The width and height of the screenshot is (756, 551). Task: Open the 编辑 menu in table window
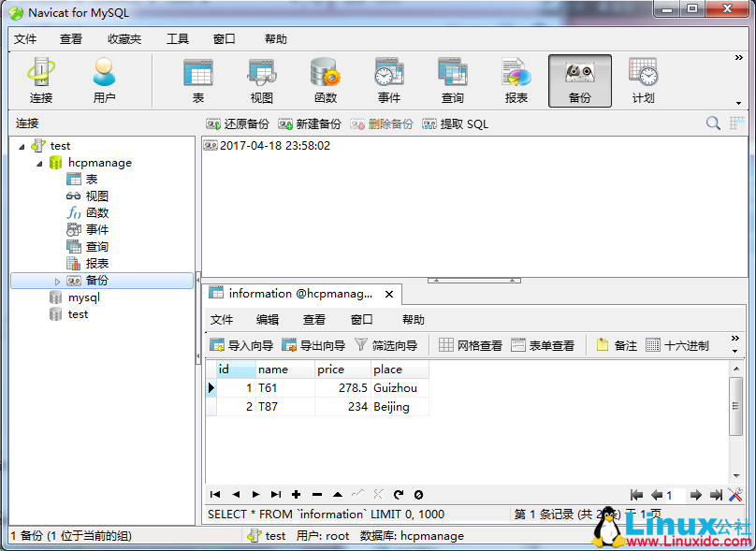click(x=268, y=320)
